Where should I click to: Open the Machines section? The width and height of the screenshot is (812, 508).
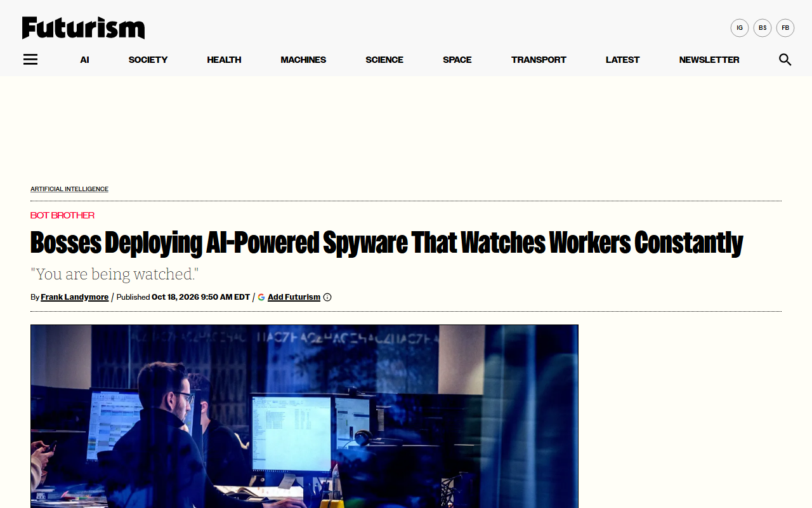click(x=303, y=60)
